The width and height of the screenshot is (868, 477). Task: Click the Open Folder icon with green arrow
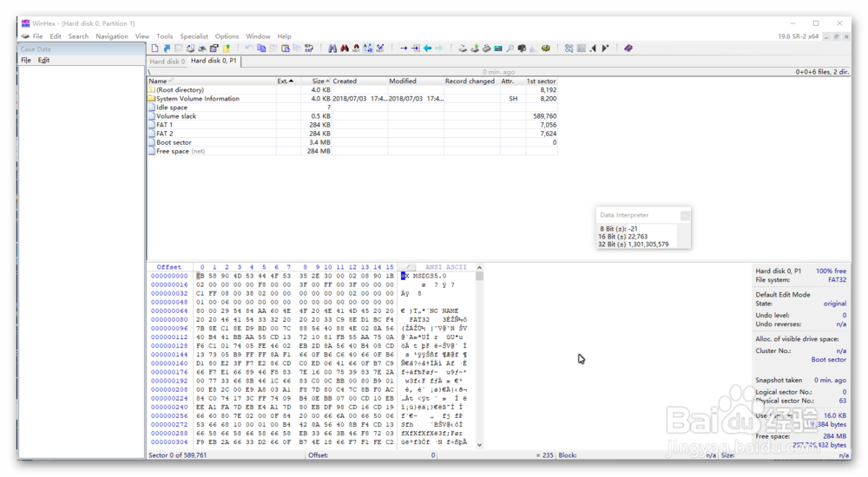pyautogui.click(x=226, y=49)
